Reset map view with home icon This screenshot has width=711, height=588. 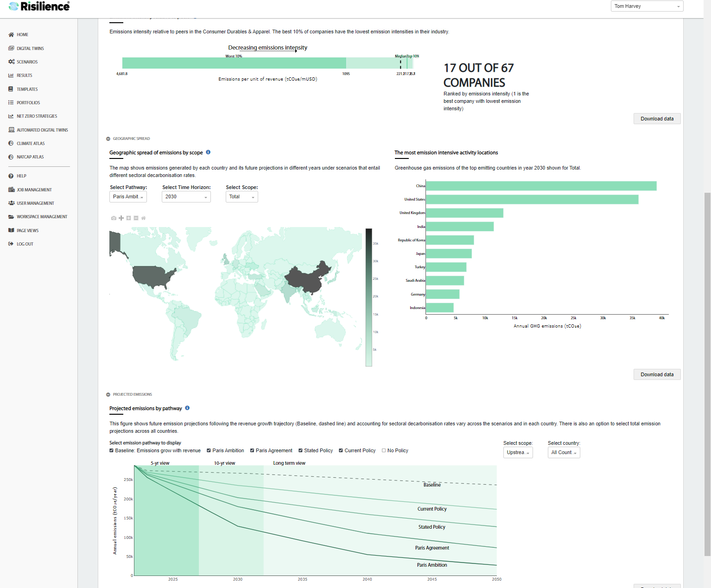tap(143, 218)
